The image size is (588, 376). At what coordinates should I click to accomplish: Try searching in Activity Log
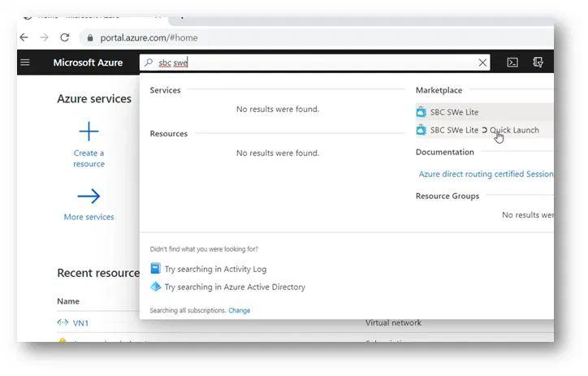[x=214, y=269]
